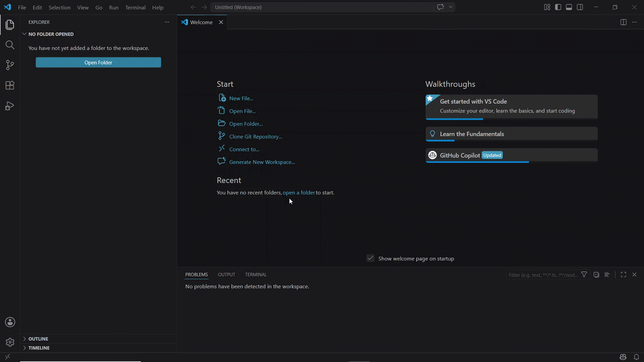The width and height of the screenshot is (644, 362).
Task: Click the VS Code logo in the title bar
Action: coord(7,7)
